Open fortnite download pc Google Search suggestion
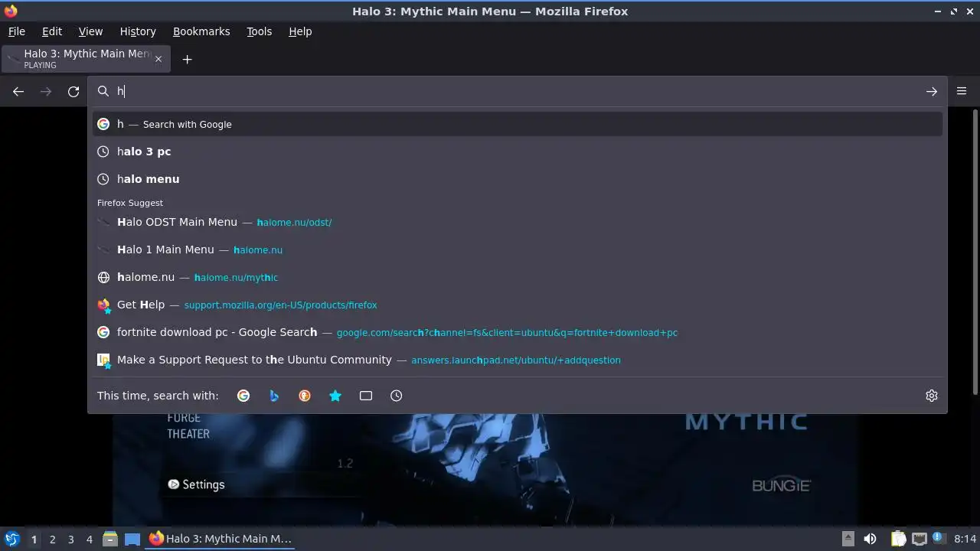Viewport: 980px width, 551px height. [518, 332]
